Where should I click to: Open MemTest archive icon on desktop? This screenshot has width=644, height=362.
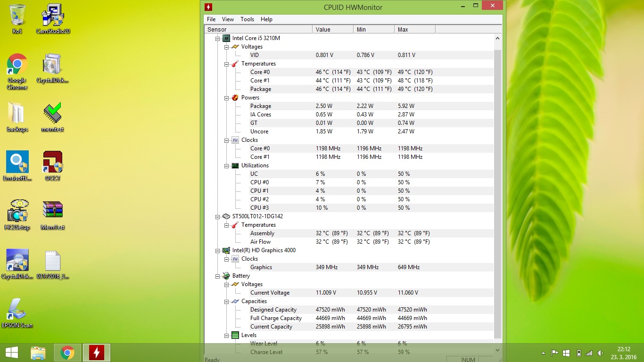[53, 215]
